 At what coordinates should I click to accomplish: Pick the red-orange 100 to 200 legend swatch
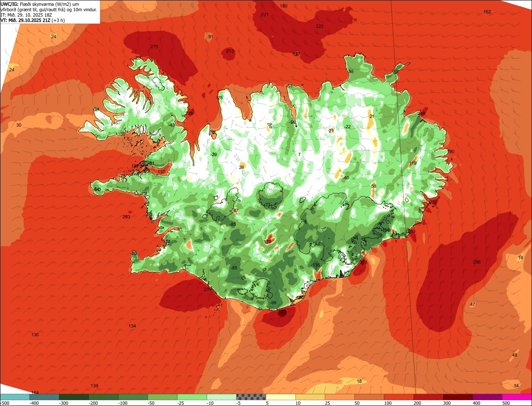point(399,397)
